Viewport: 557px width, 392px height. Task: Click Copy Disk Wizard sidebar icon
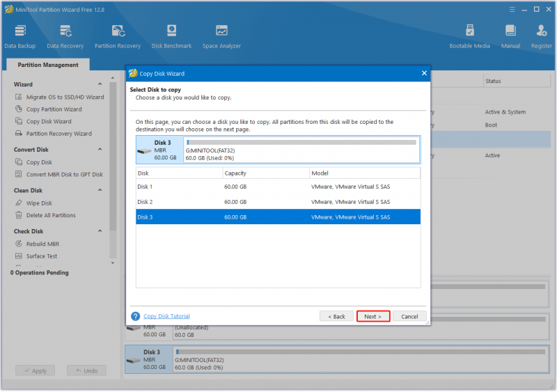click(19, 121)
